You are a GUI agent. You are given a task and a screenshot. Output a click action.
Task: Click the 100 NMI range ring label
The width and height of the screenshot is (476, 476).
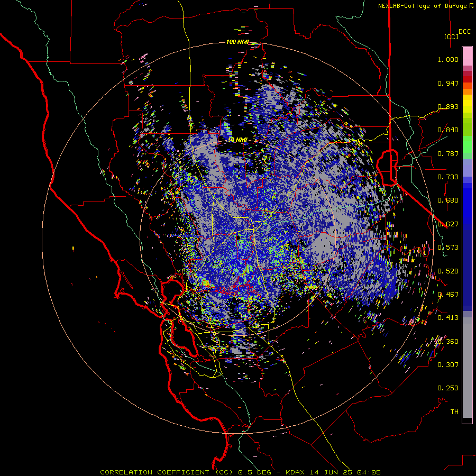(x=237, y=42)
